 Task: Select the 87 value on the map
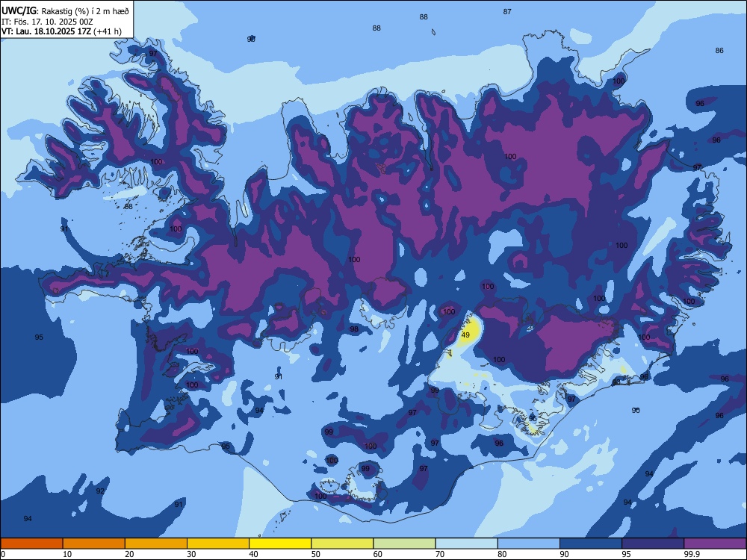click(507, 11)
